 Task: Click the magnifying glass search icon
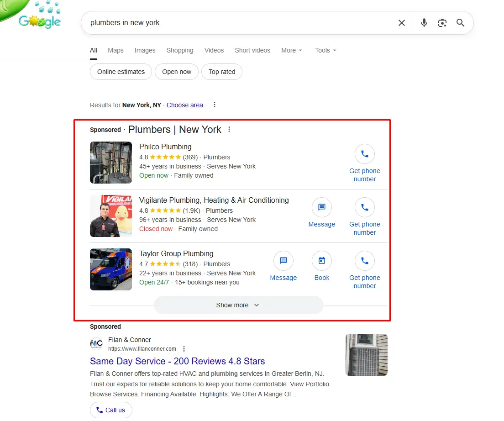tap(460, 23)
